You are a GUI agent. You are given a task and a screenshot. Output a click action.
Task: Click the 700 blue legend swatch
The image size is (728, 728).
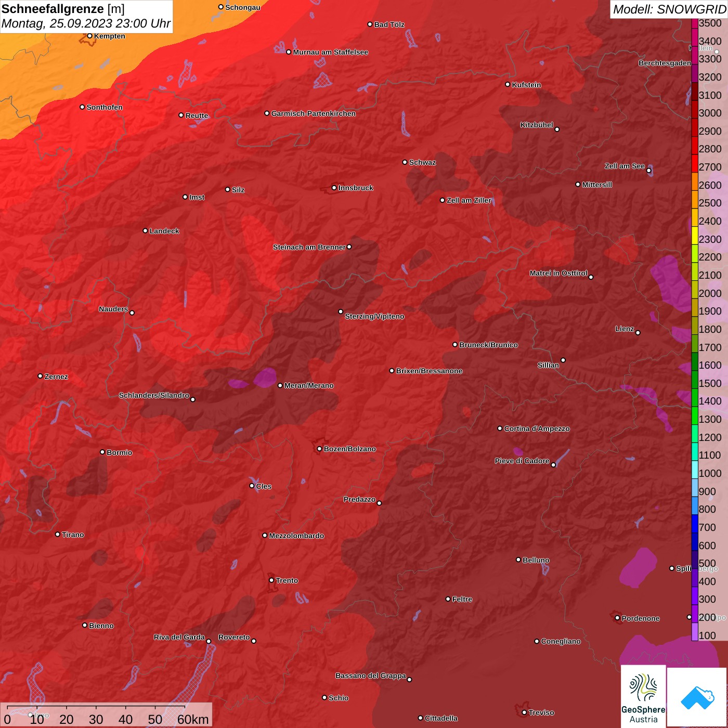[694, 524]
